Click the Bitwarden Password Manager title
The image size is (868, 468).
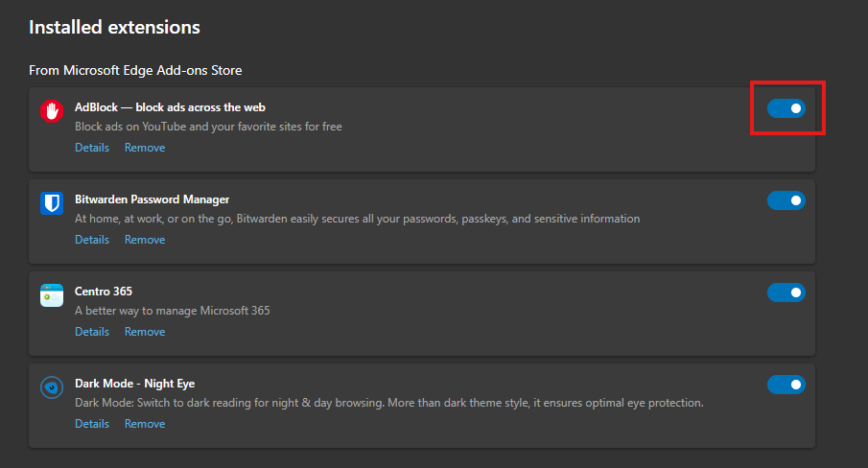[152, 199]
